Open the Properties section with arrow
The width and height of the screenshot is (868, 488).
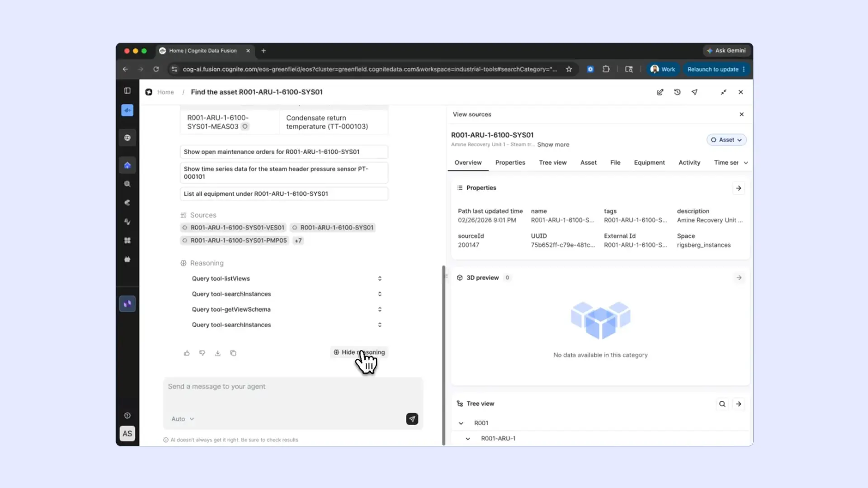point(739,188)
